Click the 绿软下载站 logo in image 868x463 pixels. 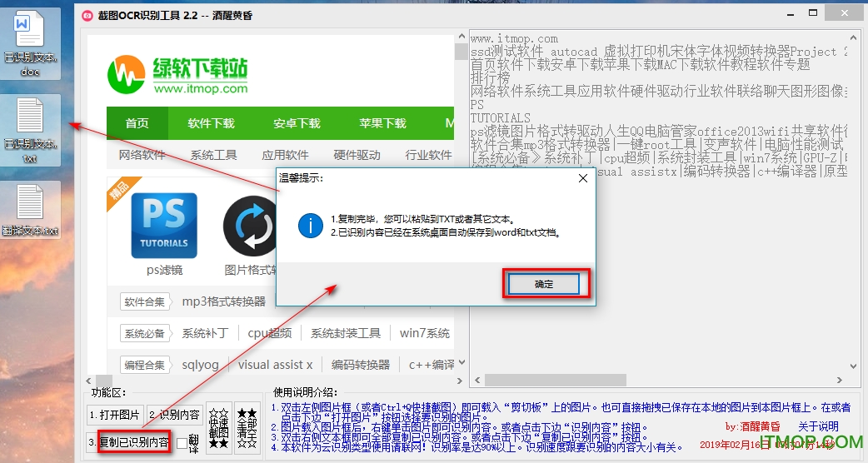(177, 75)
